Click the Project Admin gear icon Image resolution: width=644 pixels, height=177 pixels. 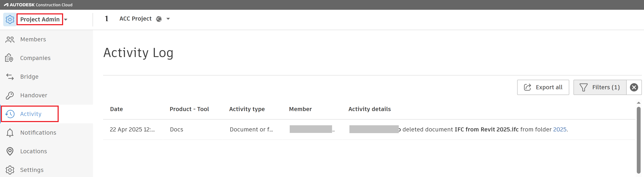pos(10,20)
